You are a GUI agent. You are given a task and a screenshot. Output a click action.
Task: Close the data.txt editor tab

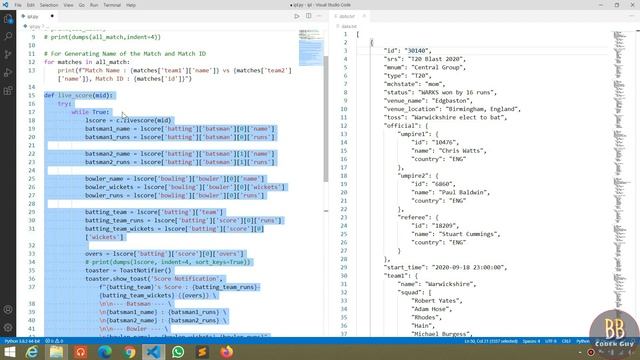tap(364, 16)
